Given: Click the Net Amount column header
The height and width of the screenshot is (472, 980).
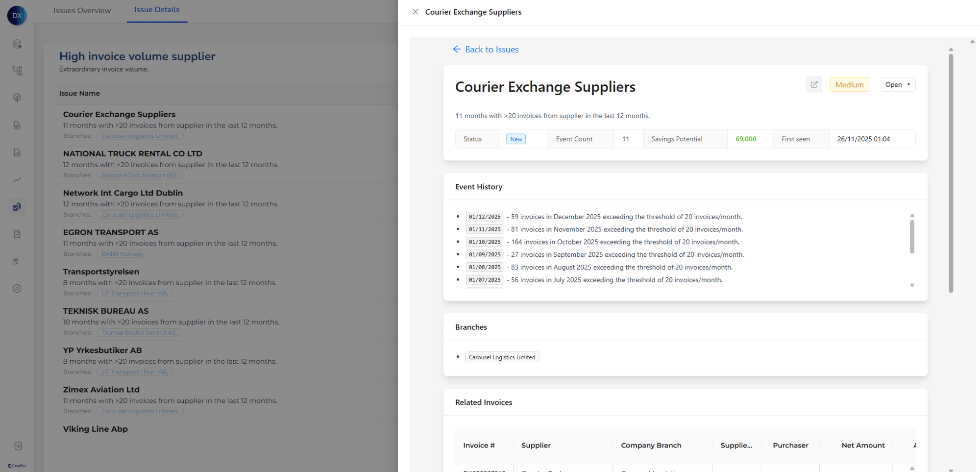Looking at the screenshot, I should pyautogui.click(x=863, y=445).
